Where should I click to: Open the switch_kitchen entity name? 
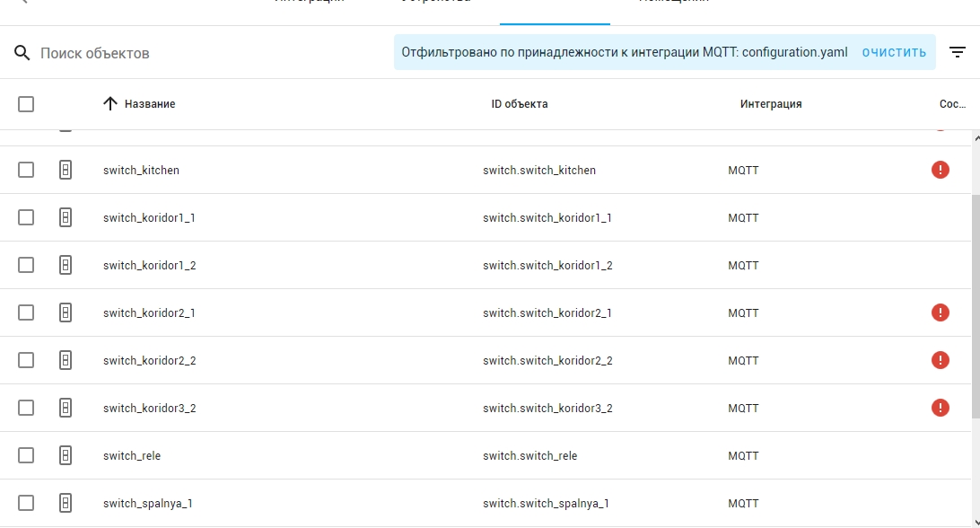[141, 170]
